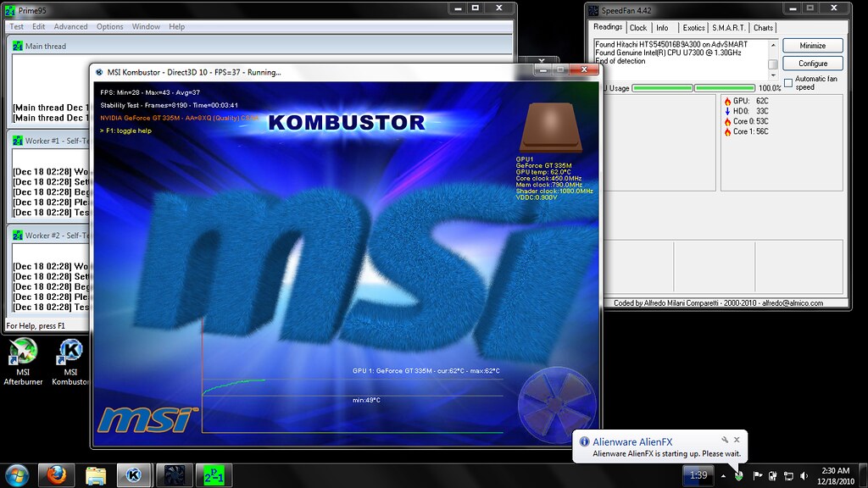Click the GPU chip image in Kombustor
The width and height of the screenshot is (868, 488).
[x=550, y=127]
